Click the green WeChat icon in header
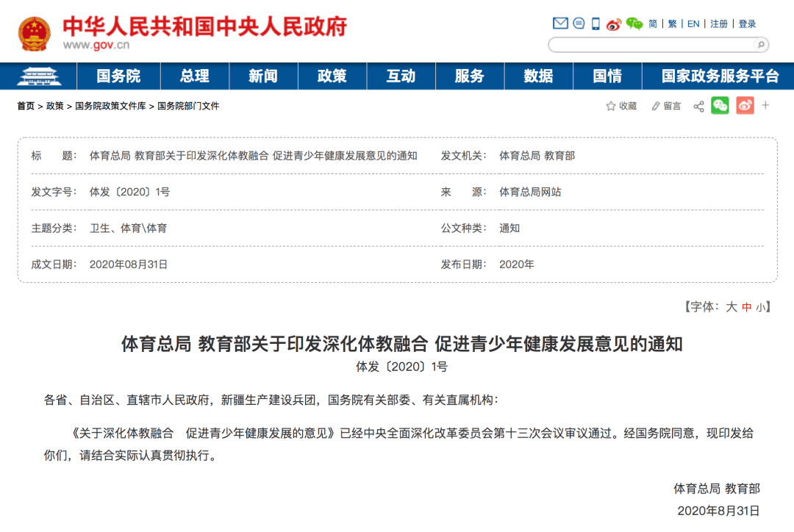The image size is (794, 532). coord(634,24)
